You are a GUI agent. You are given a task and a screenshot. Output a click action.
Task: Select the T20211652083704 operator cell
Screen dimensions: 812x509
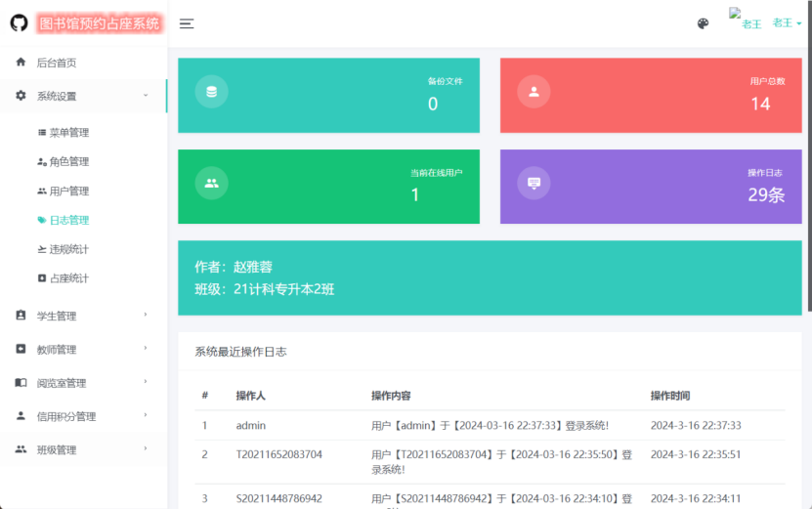click(279, 454)
